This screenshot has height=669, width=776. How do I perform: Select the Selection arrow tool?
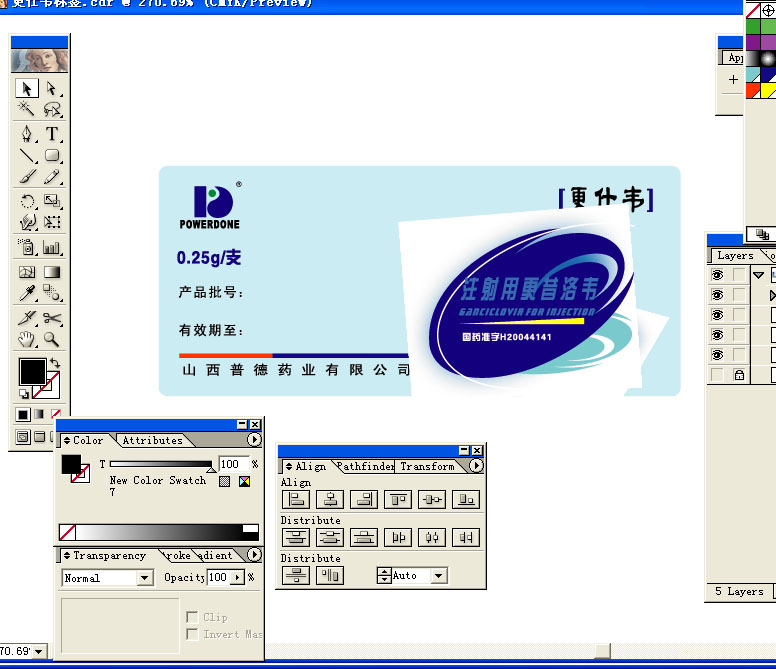pyautogui.click(x=27, y=89)
